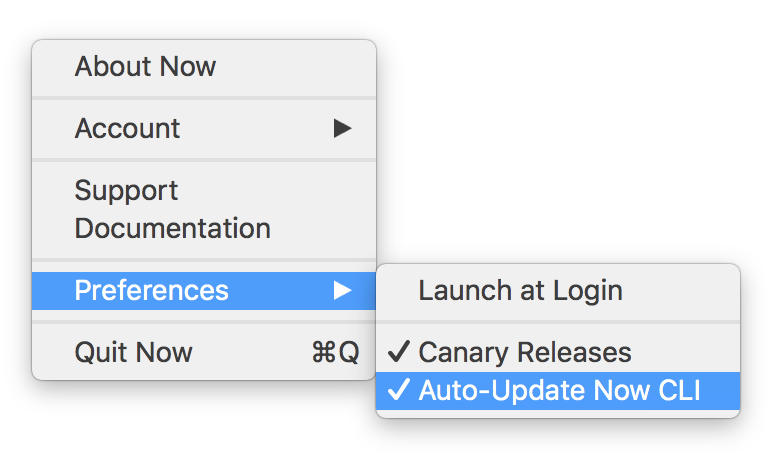Select the highlighted Auto-Update Now CLI row
Viewport: 770px width, 456px height.
(x=558, y=390)
